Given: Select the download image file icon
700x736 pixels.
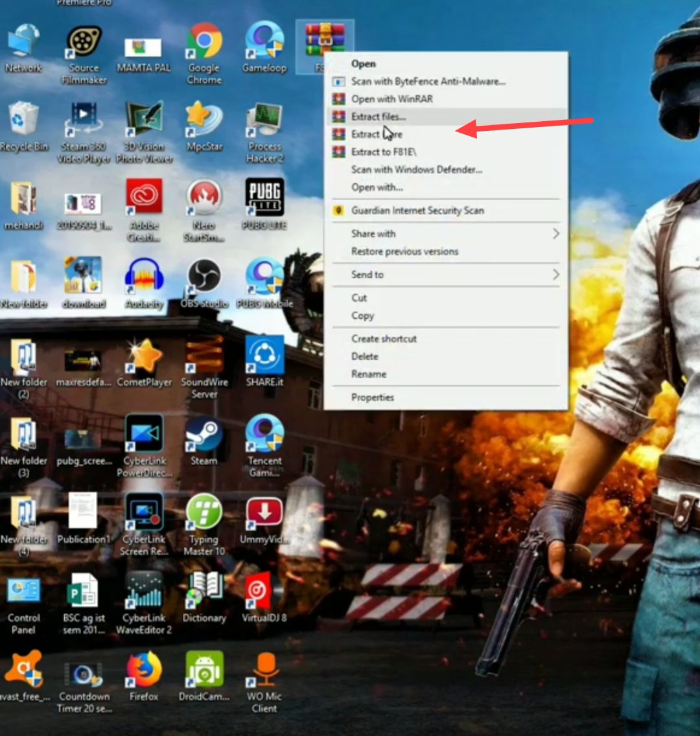Looking at the screenshot, I should click(84, 283).
